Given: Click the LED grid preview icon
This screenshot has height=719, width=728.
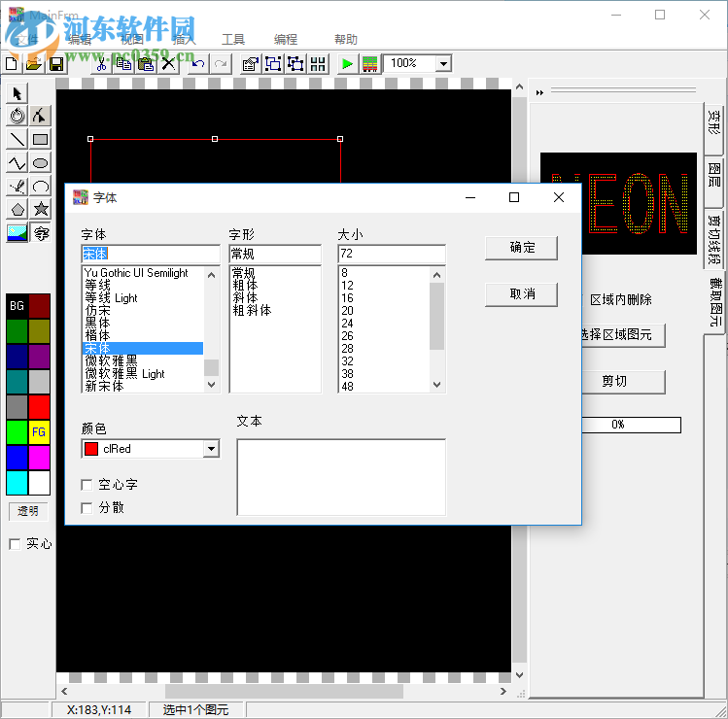Looking at the screenshot, I should (369, 63).
